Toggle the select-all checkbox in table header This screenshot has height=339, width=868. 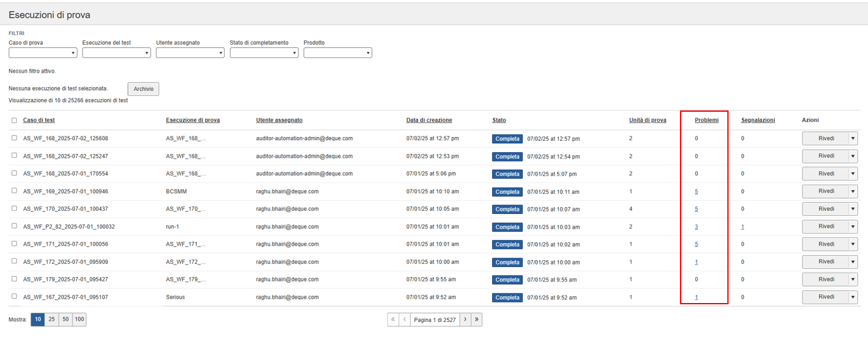pyautogui.click(x=15, y=121)
